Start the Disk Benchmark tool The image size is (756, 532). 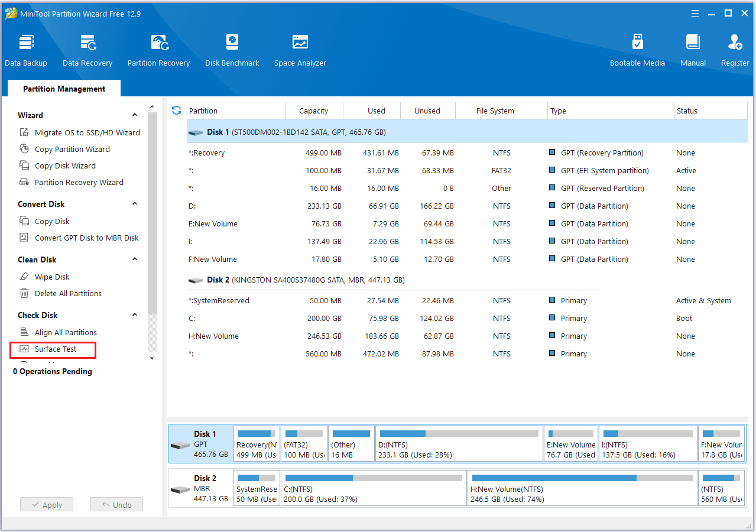coord(232,50)
